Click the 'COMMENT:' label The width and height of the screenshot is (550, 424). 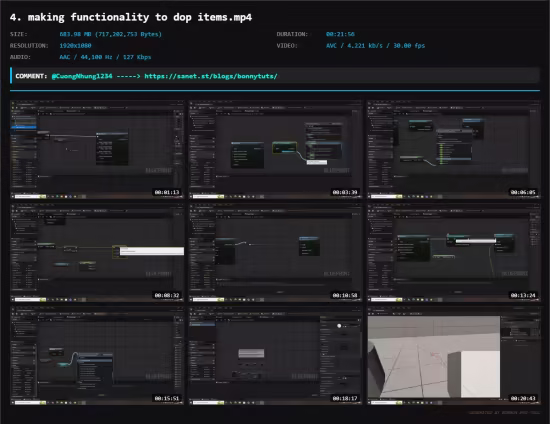point(31,76)
